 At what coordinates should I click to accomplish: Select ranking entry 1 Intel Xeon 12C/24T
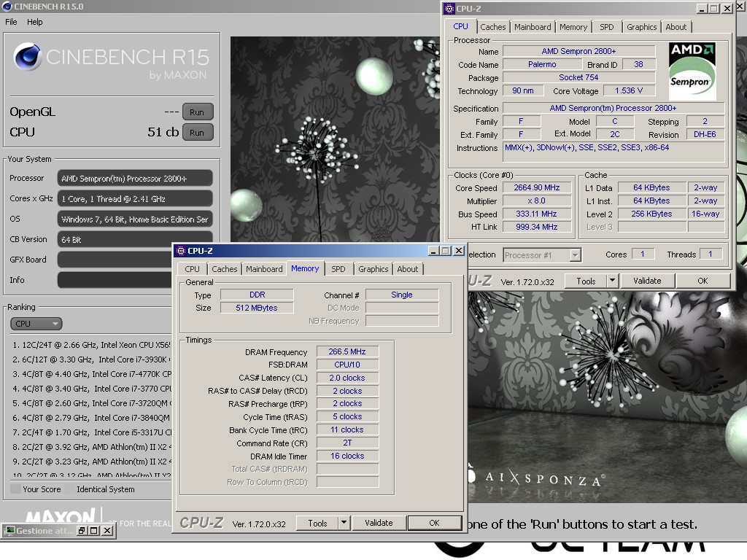[x=90, y=345]
